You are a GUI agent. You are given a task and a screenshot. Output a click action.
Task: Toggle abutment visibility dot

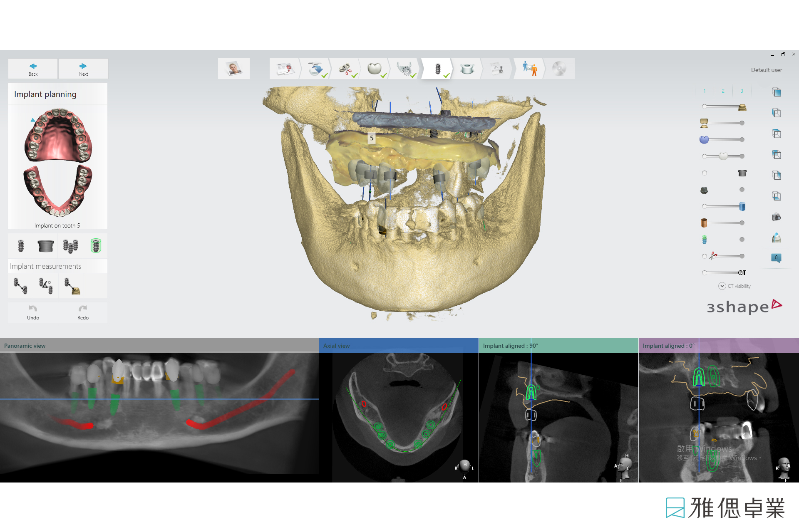click(742, 190)
